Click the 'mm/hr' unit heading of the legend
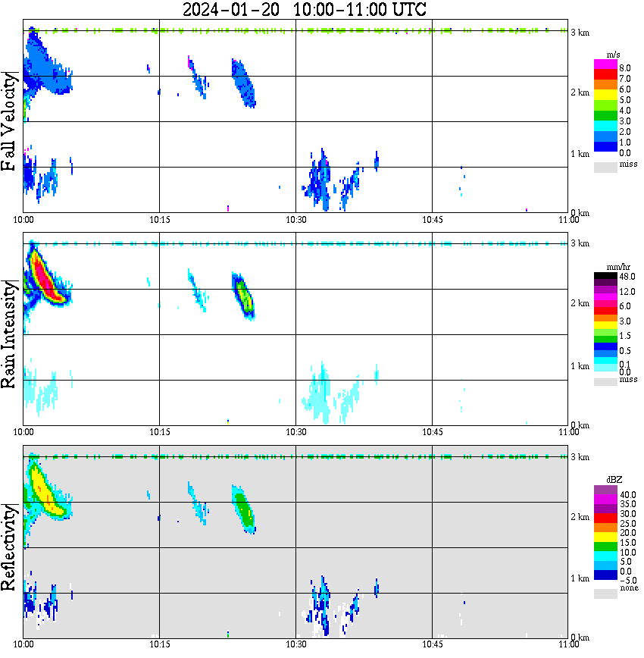This screenshot has width=644, height=658. [618, 267]
